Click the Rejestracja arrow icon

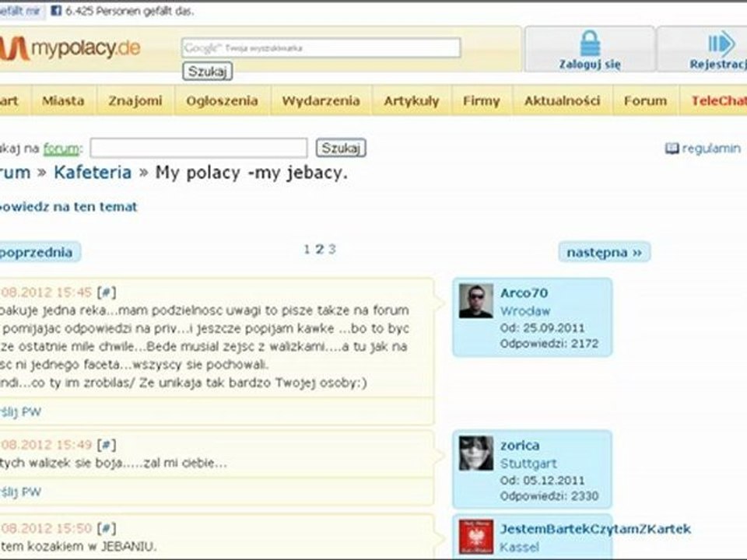[x=721, y=44]
